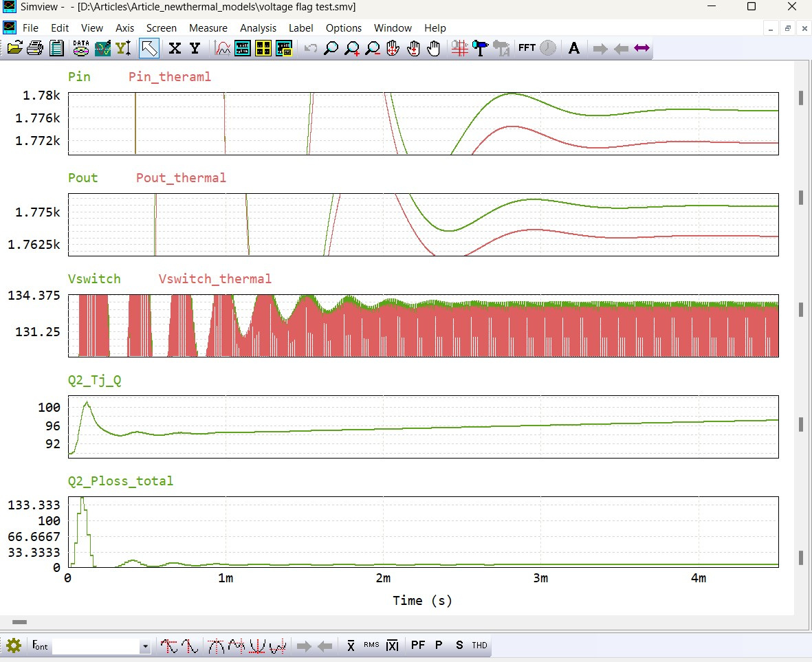Click the global minimum trough icon
This screenshot has width=812, height=662.
190,646
